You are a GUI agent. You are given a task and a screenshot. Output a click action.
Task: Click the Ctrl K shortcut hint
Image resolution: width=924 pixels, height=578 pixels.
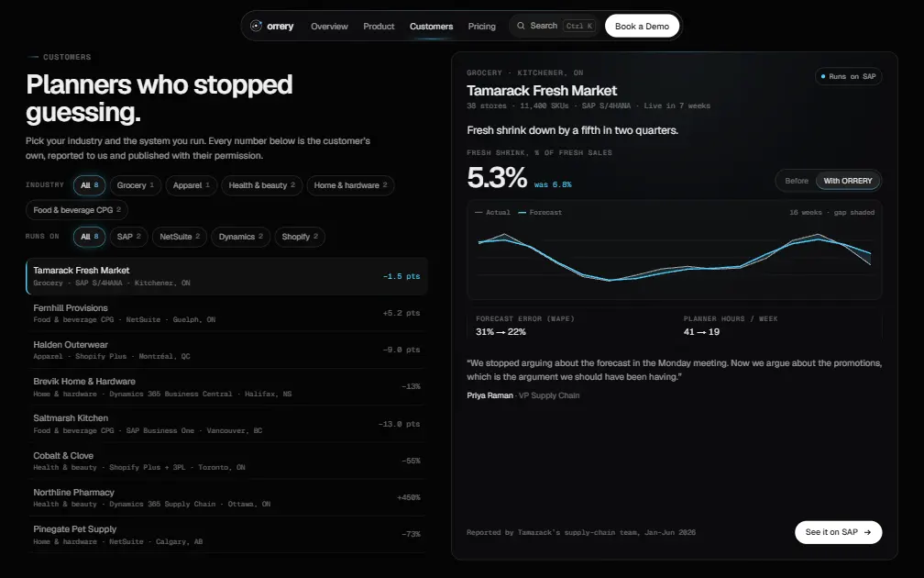pos(579,26)
